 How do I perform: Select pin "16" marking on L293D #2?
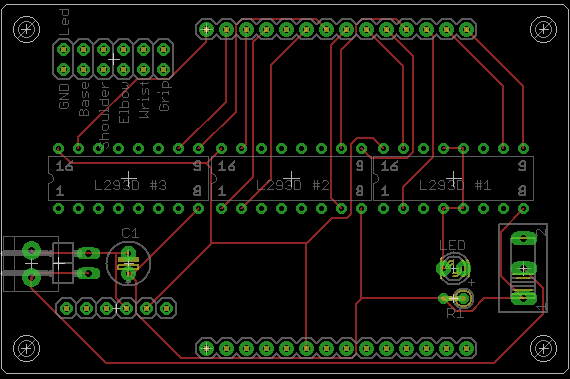(226, 166)
